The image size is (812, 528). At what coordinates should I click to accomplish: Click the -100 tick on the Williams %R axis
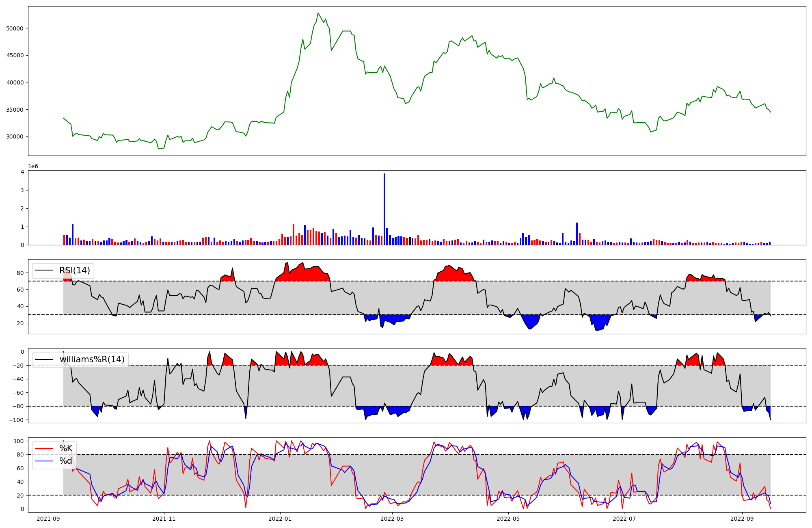(16, 420)
